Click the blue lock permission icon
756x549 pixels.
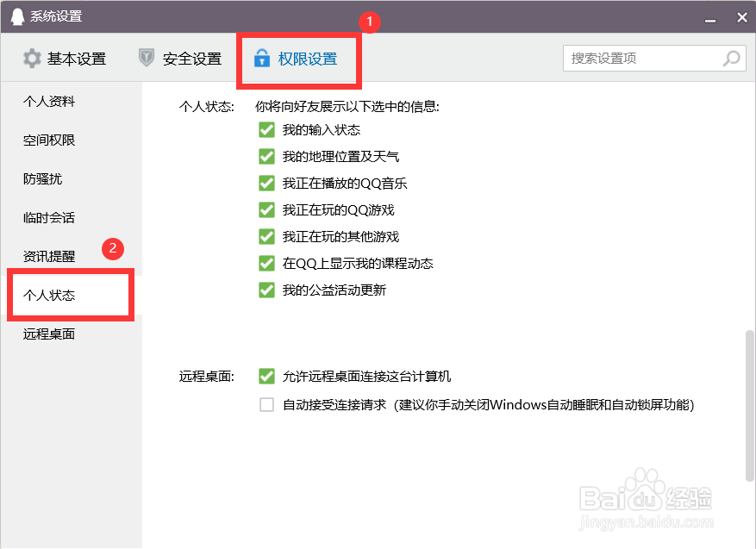point(262,58)
